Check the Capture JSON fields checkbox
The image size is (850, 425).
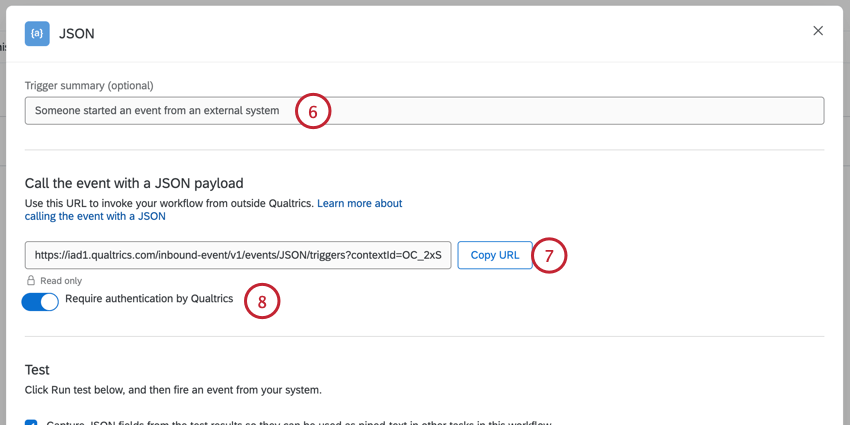[31, 422]
